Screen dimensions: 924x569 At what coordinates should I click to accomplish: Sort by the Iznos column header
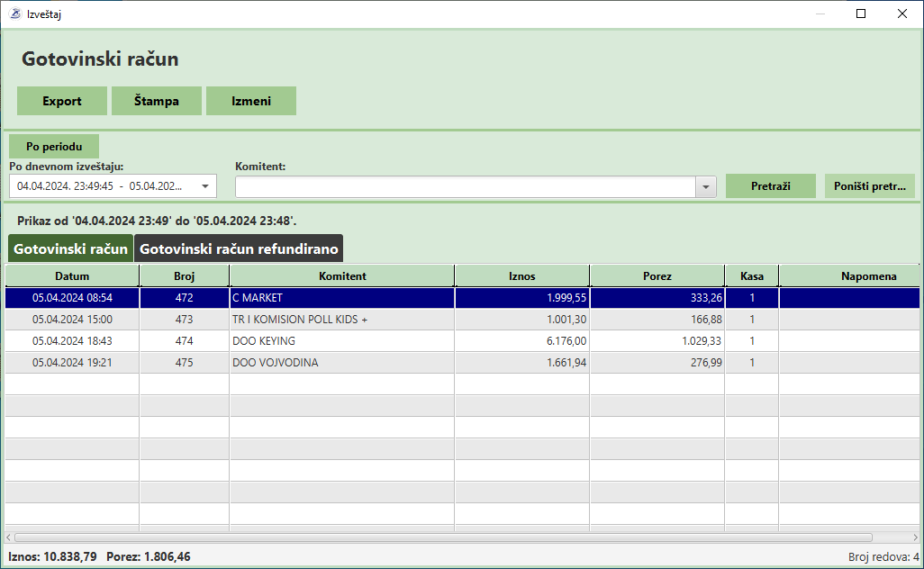(x=521, y=275)
